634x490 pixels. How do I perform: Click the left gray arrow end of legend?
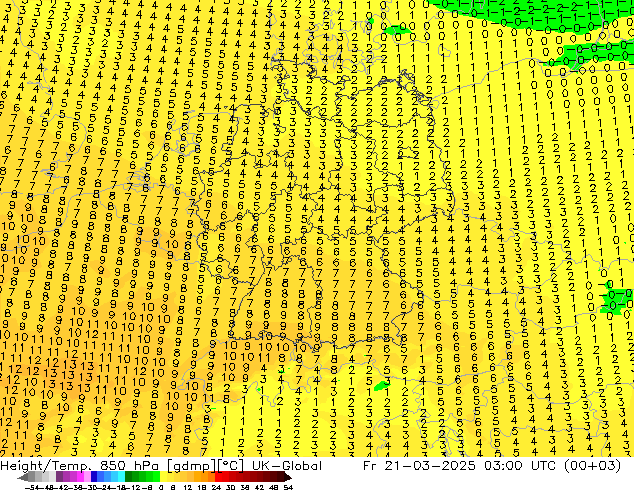tap(23, 477)
